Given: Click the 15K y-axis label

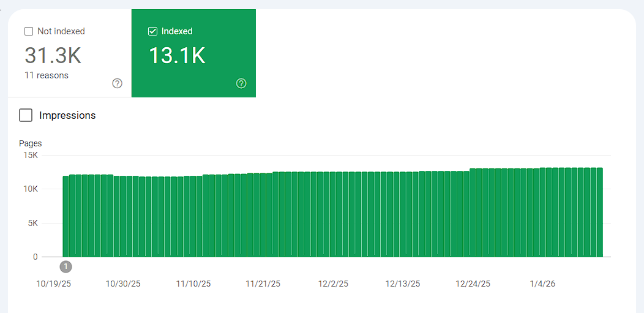Looking at the screenshot, I should [31, 156].
